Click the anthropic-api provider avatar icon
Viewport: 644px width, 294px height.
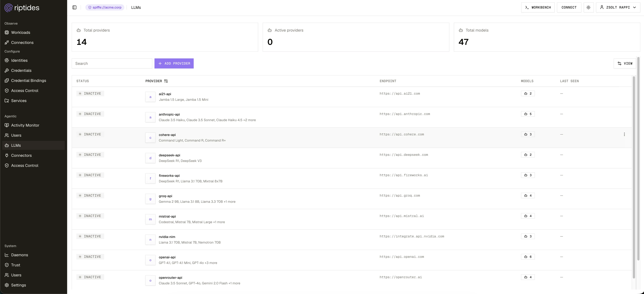tap(150, 117)
